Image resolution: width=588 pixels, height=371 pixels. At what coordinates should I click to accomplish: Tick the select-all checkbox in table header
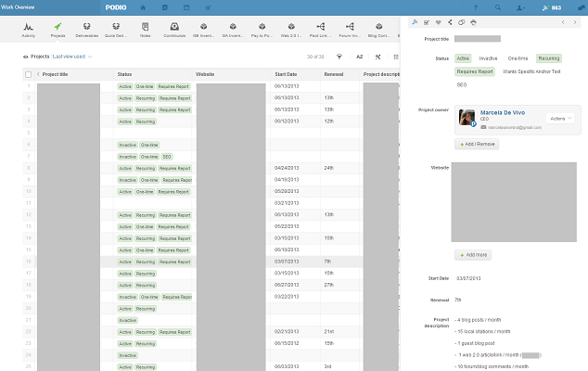point(28,73)
